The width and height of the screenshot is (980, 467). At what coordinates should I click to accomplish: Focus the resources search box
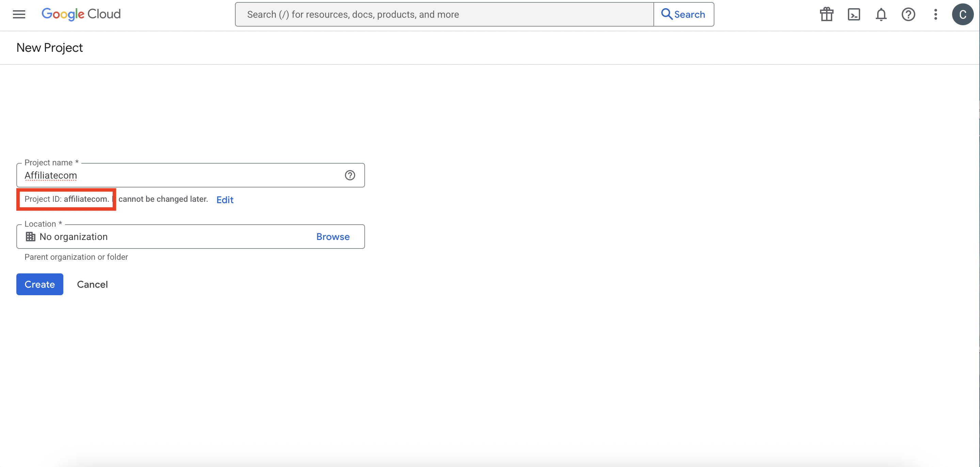pyautogui.click(x=444, y=14)
